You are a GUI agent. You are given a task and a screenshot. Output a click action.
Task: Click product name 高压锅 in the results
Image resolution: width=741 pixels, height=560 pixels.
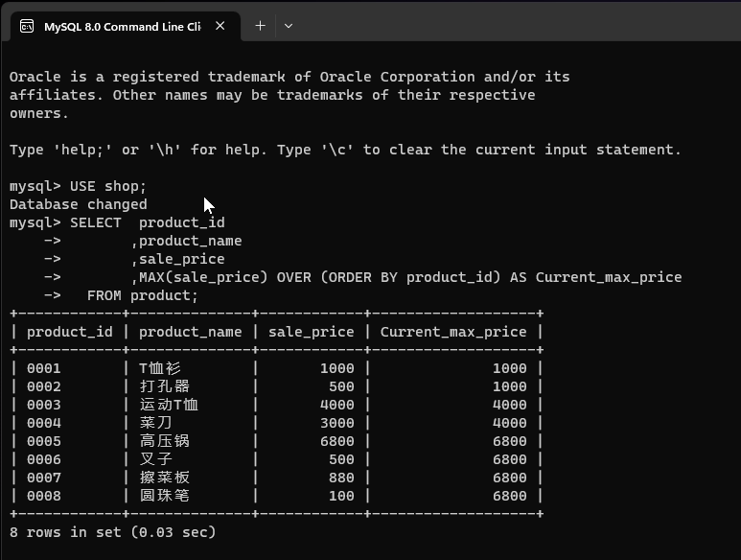(x=164, y=441)
